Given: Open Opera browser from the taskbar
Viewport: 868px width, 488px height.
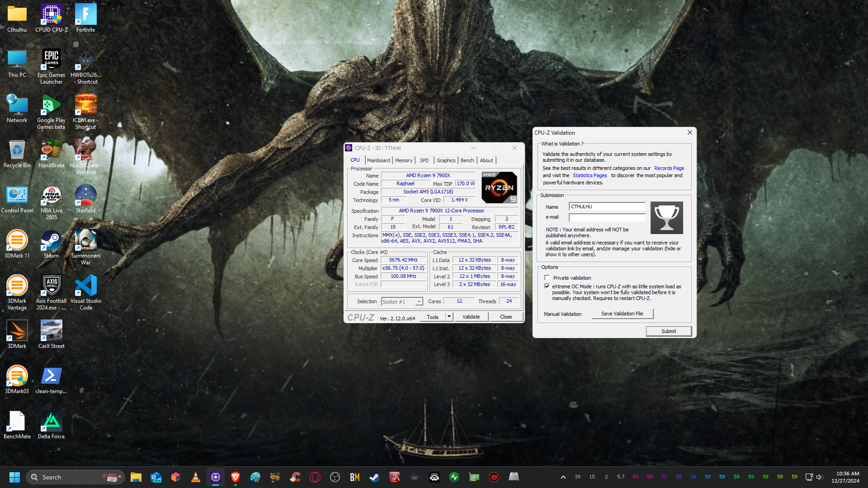Looking at the screenshot, I should (315, 477).
